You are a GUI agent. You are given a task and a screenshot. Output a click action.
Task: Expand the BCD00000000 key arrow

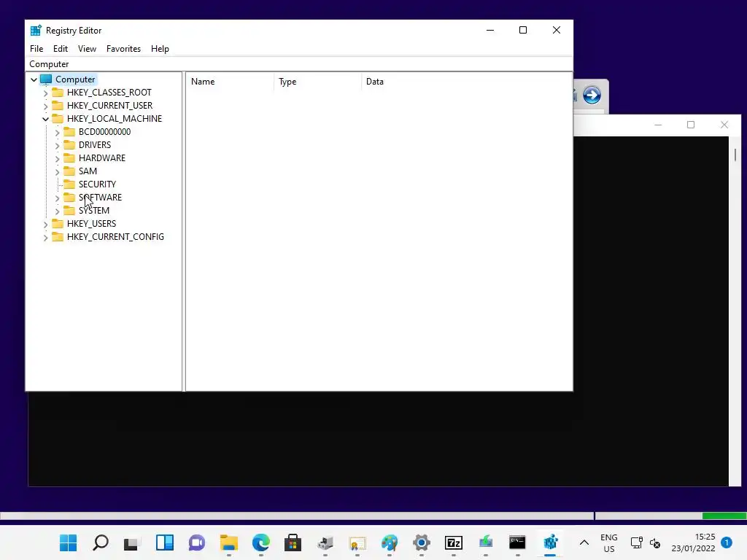click(x=57, y=132)
